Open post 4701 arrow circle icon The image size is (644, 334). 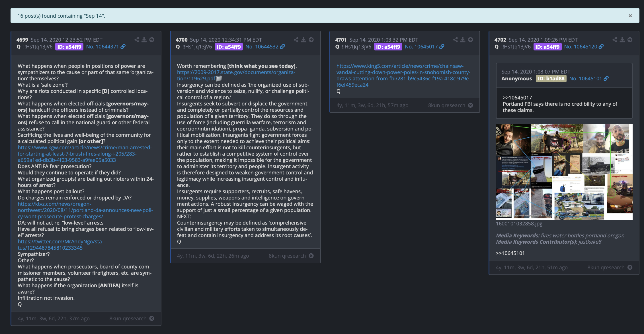pos(471,40)
